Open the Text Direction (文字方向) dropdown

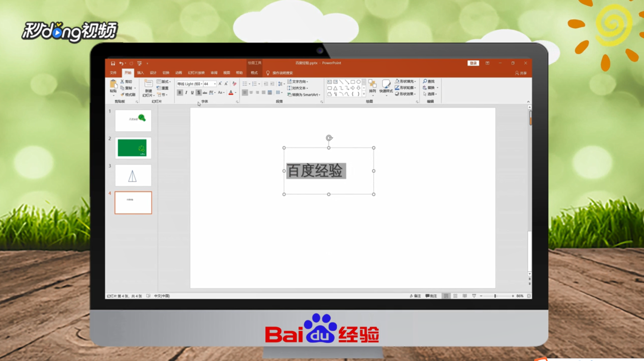pos(298,81)
